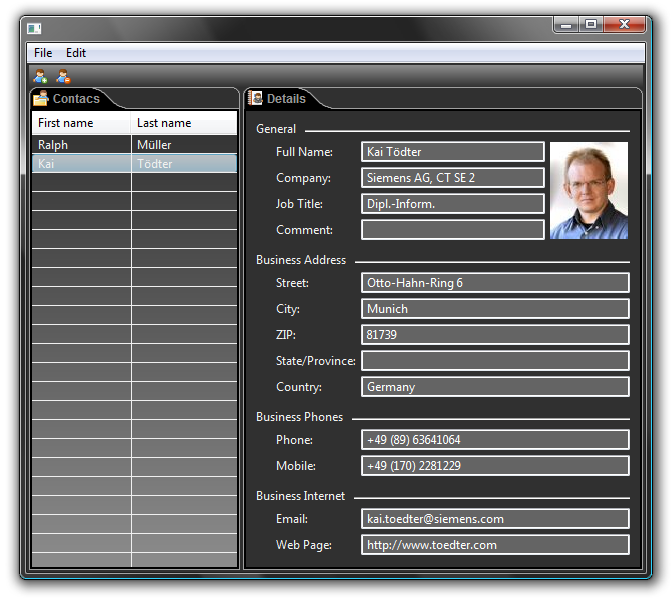Click the City field containing Munich
Viewport: 672px width, 601px height.
tap(495, 309)
